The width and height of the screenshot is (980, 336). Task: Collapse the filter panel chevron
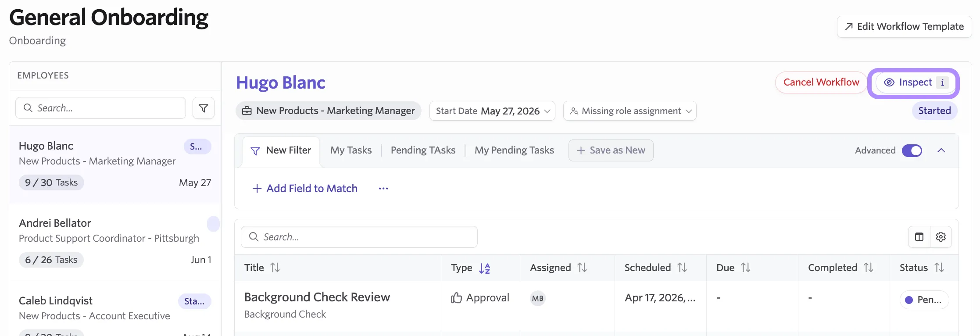(941, 150)
